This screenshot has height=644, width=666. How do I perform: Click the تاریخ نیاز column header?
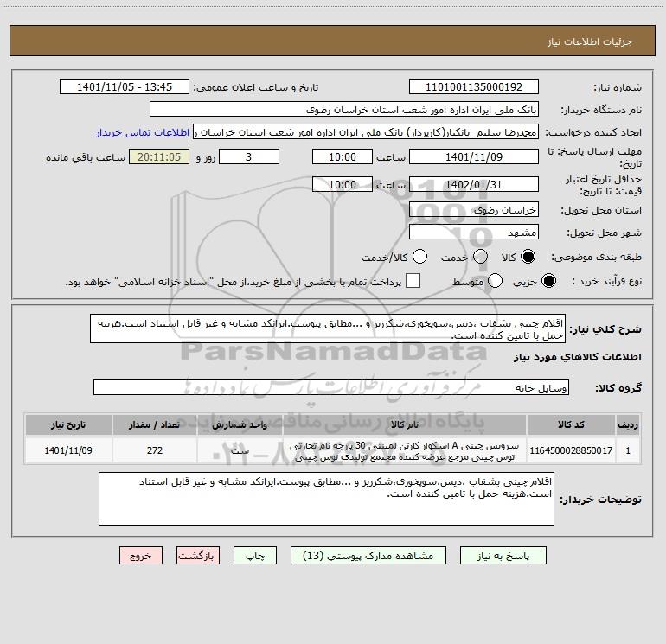pos(68,425)
